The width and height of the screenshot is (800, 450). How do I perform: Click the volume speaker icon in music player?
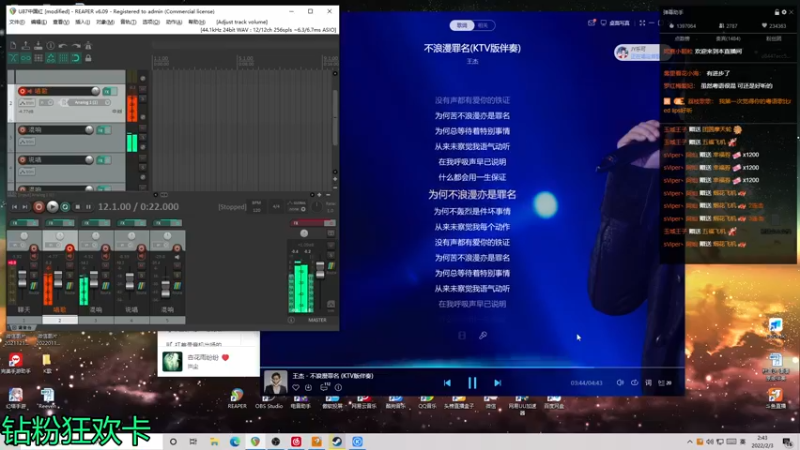click(x=620, y=383)
